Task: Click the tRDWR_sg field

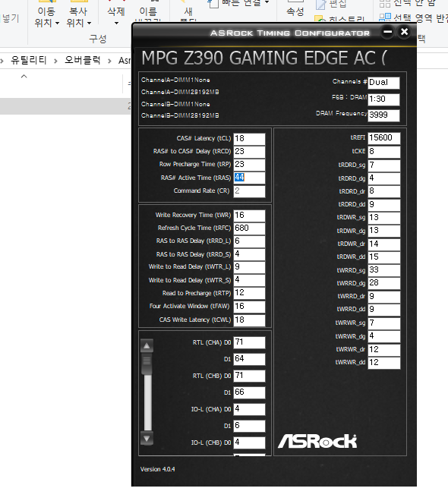Action: coord(384,218)
